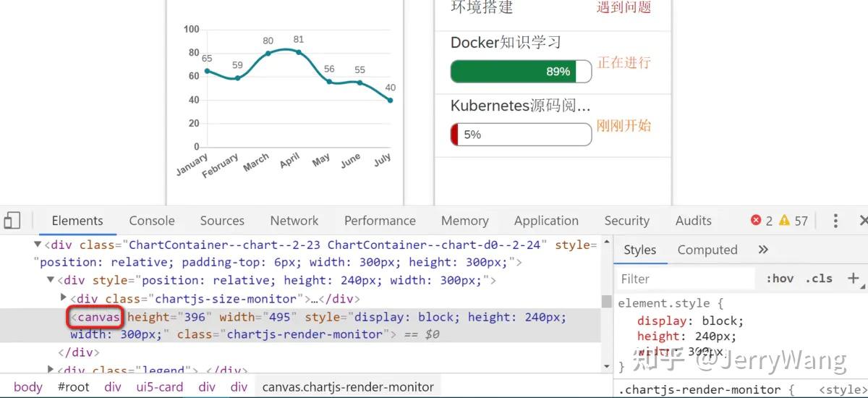This screenshot has height=398, width=868.
Task: Show more Styles pane tabs chevron
Action: coord(763,250)
